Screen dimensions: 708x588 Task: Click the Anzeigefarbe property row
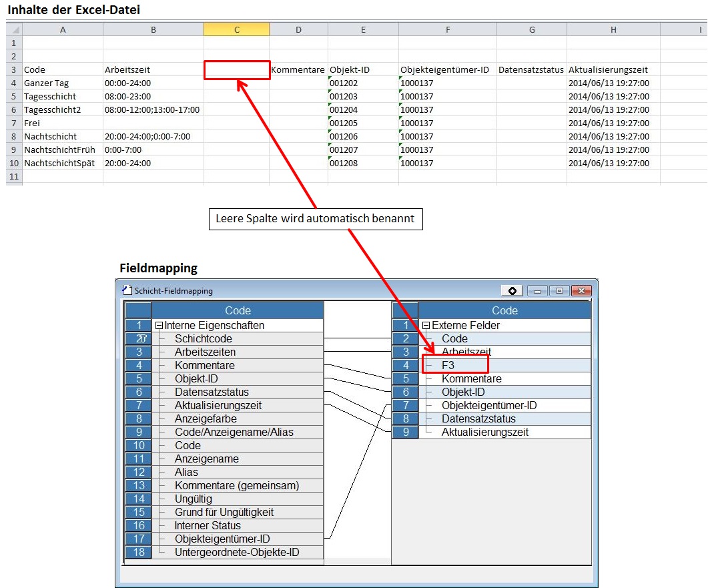[x=206, y=418]
